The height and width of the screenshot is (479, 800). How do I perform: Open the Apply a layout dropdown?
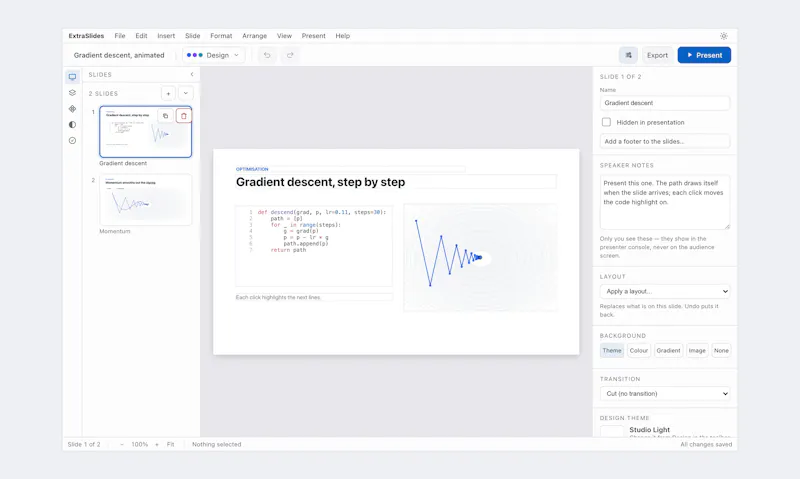(x=665, y=291)
